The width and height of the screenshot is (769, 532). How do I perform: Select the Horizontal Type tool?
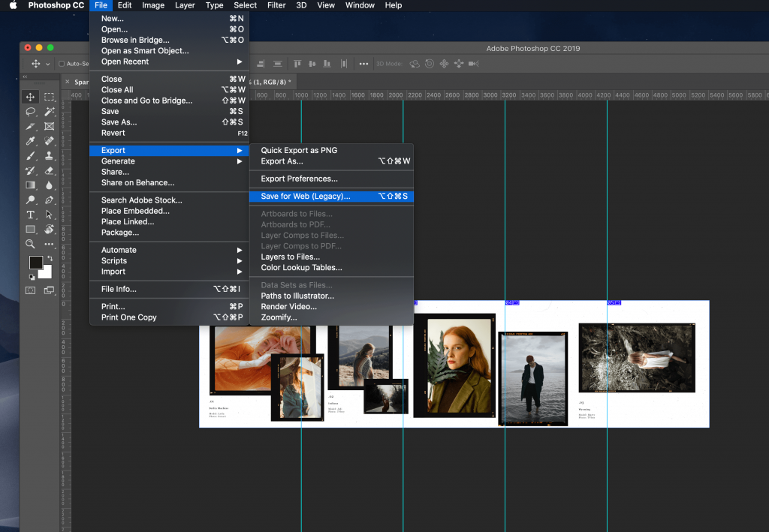(30, 215)
